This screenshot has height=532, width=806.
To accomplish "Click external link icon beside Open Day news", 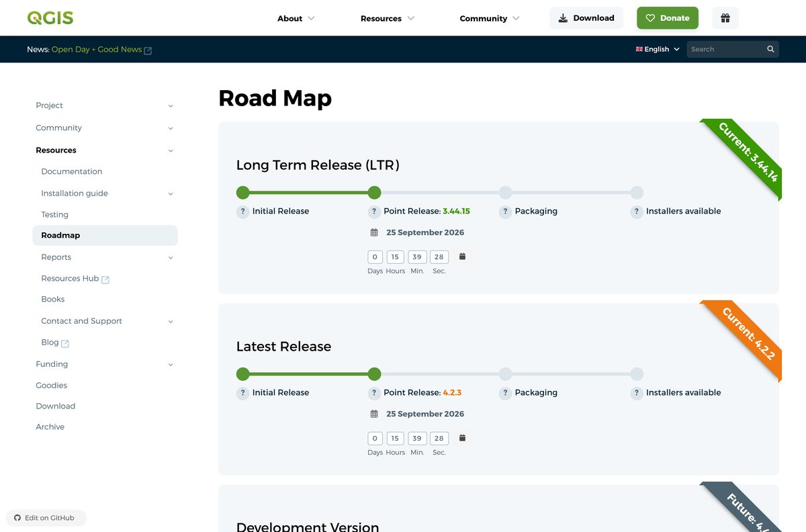I will [148, 50].
